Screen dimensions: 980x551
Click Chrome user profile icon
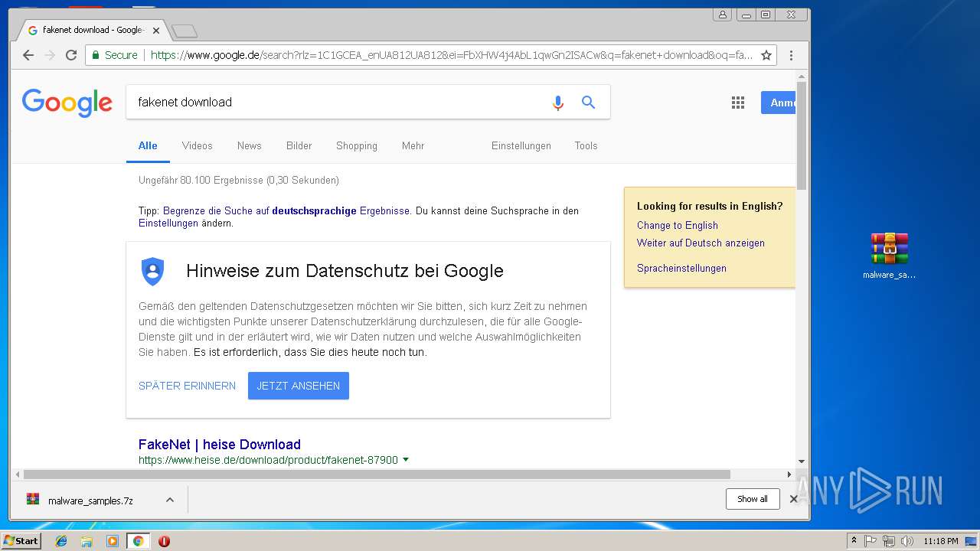coord(722,15)
